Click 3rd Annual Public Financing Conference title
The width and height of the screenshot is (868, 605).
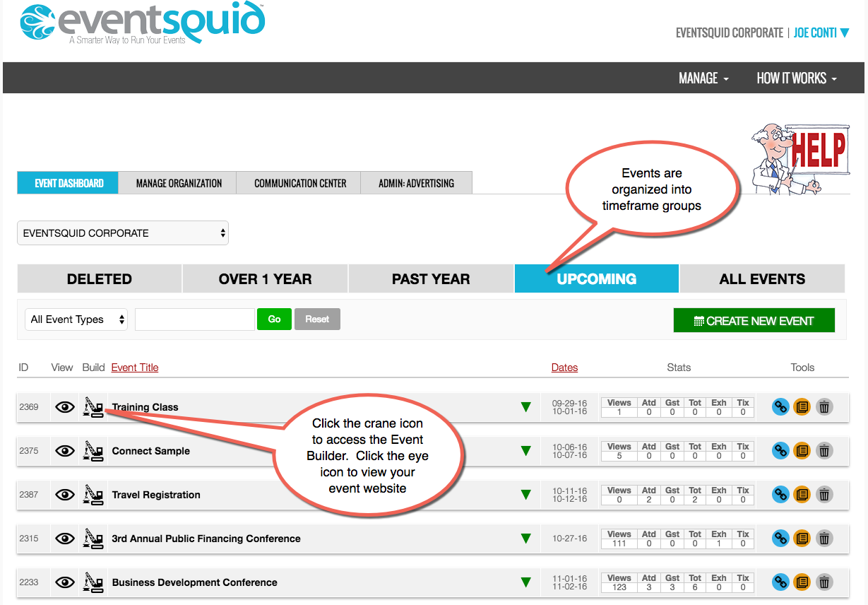click(x=206, y=539)
